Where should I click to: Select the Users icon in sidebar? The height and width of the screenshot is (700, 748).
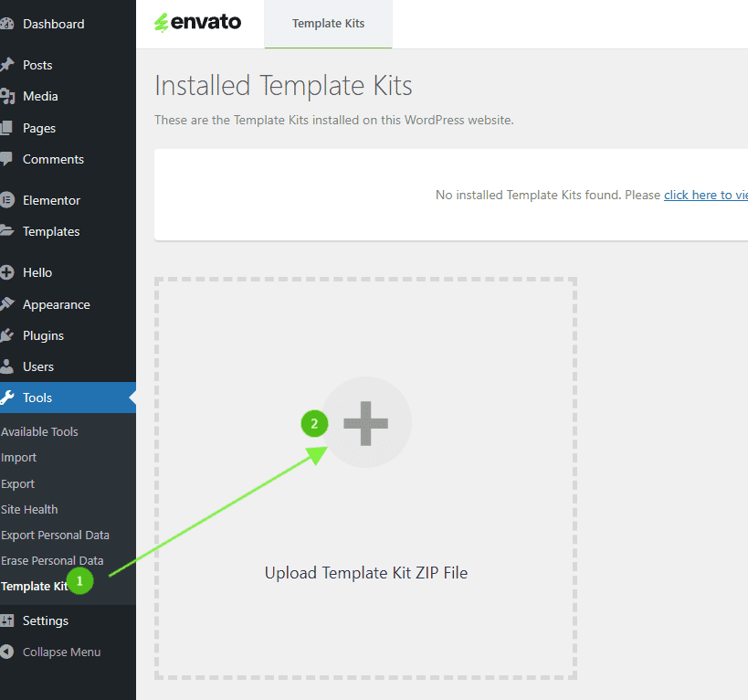click(x=7, y=366)
